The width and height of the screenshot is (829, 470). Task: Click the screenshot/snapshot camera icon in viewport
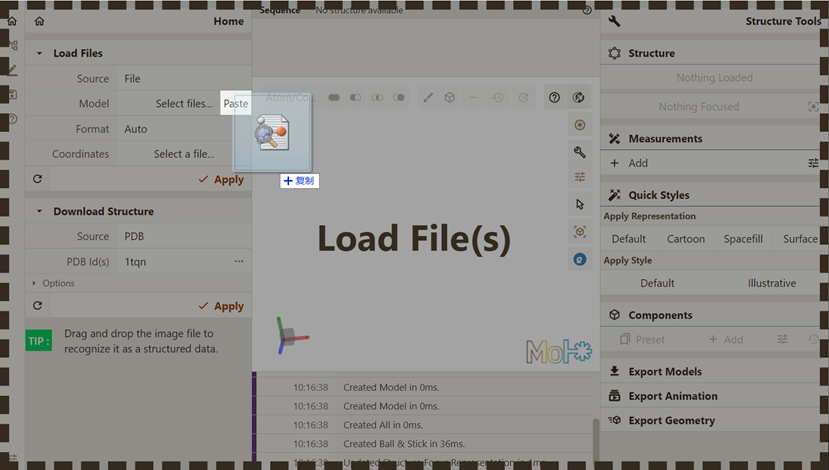click(x=579, y=124)
